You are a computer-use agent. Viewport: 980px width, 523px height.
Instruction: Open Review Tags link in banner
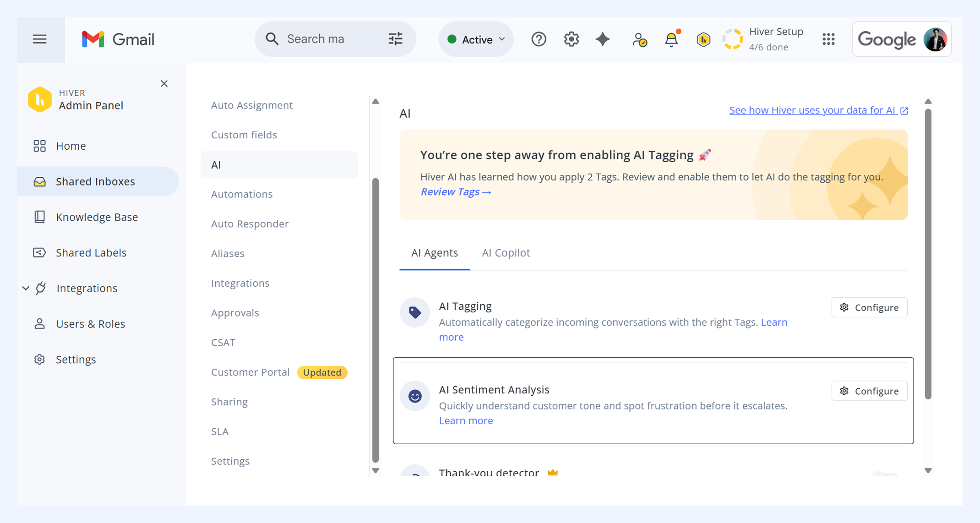(x=456, y=192)
